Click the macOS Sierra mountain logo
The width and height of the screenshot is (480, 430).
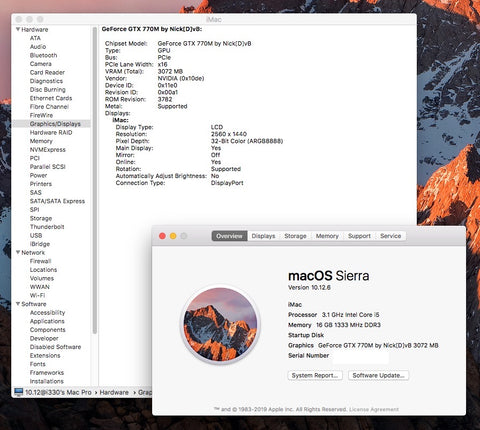220,324
